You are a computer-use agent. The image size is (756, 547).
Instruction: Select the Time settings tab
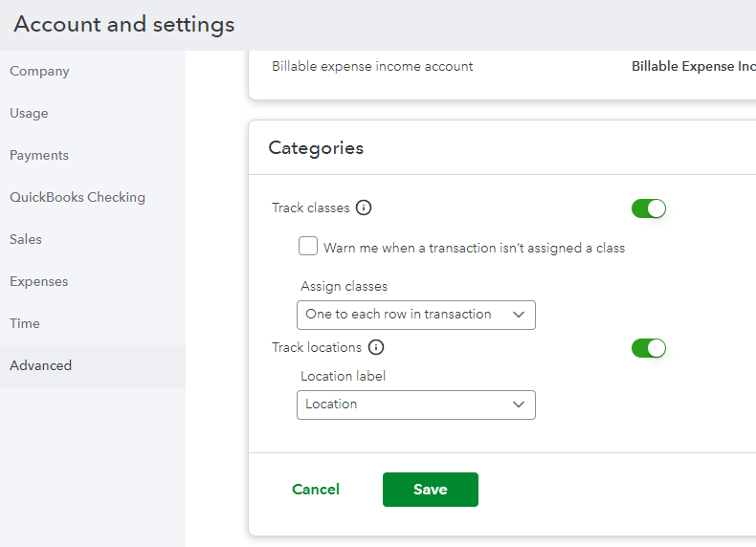(25, 324)
